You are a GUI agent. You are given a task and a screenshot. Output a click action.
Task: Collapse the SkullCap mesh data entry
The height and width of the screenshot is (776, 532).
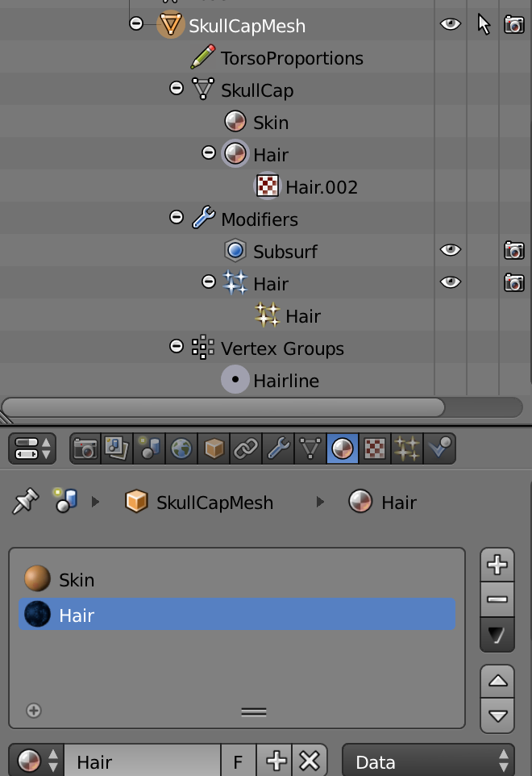[x=177, y=88]
